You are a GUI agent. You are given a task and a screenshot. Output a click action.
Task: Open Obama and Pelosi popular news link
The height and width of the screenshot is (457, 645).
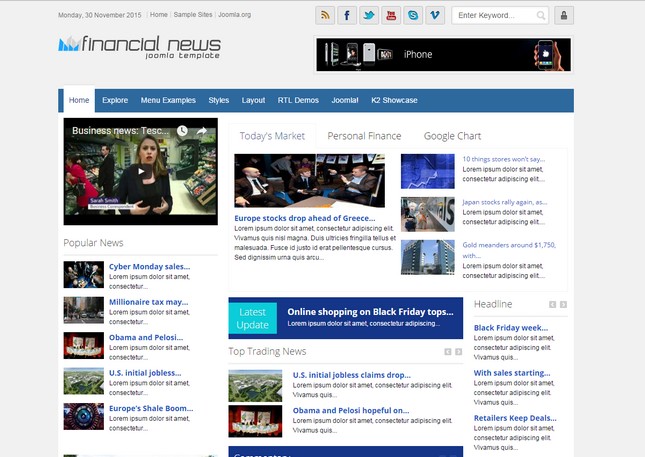tap(146, 337)
